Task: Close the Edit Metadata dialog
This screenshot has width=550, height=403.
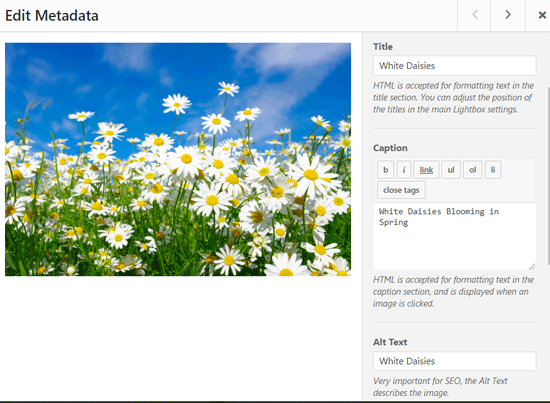Action: click(542, 15)
